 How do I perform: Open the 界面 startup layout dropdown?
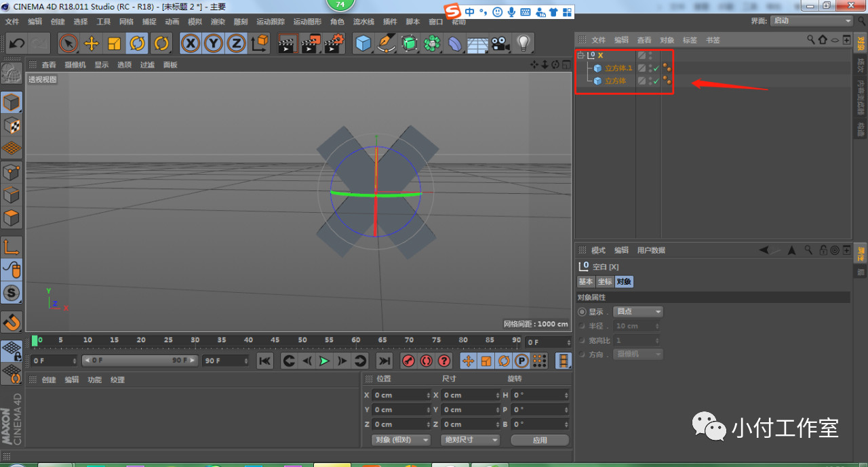coord(811,20)
